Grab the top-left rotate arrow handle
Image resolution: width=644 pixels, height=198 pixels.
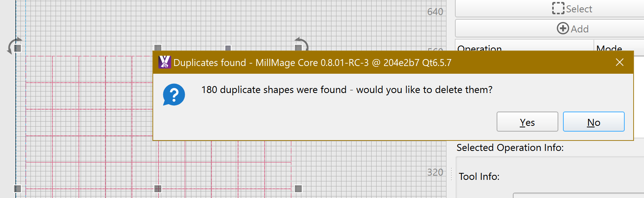point(14,46)
